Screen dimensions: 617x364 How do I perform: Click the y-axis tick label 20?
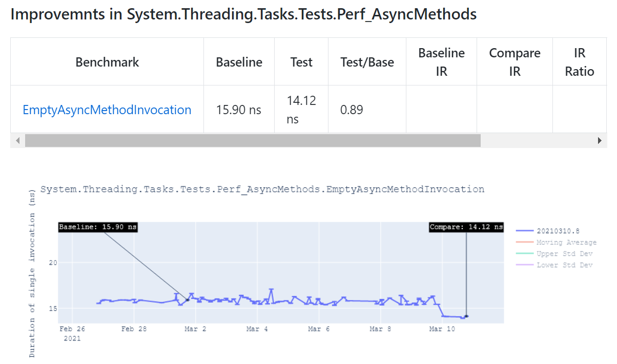point(53,263)
